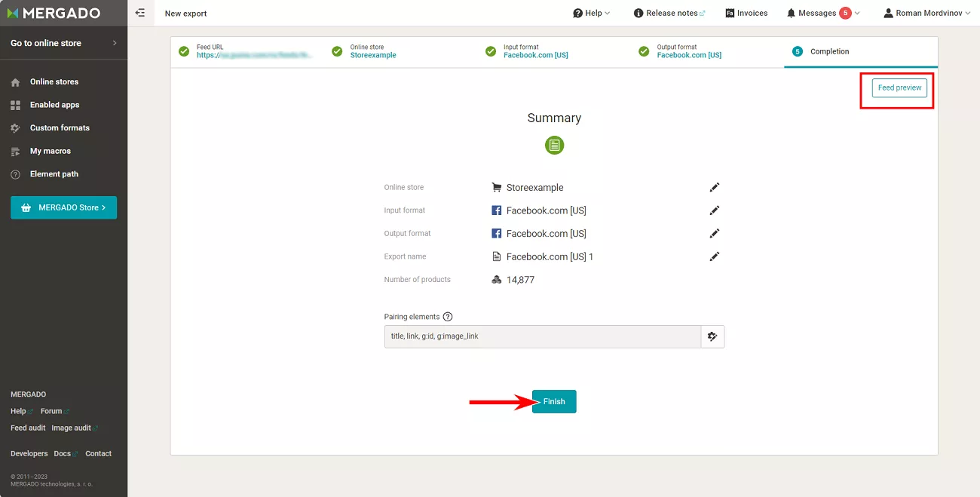Edit the Input format pencil icon
Image resolution: width=980 pixels, height=497 pixels.
point(715,210)
